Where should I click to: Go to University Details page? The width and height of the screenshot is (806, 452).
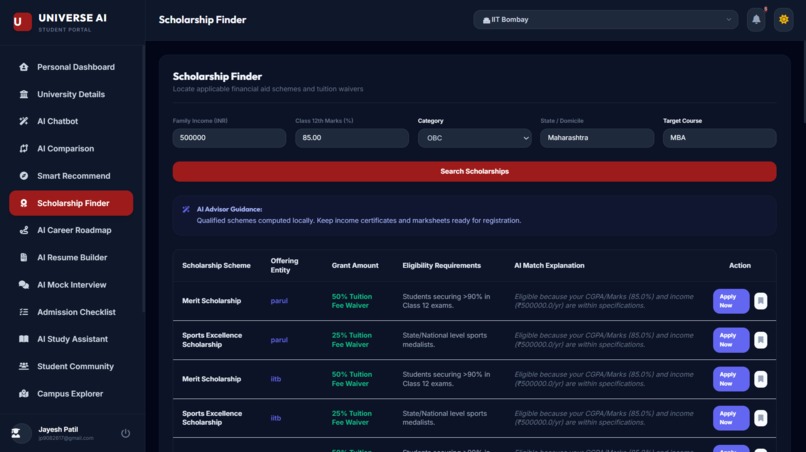pos(71,94)
